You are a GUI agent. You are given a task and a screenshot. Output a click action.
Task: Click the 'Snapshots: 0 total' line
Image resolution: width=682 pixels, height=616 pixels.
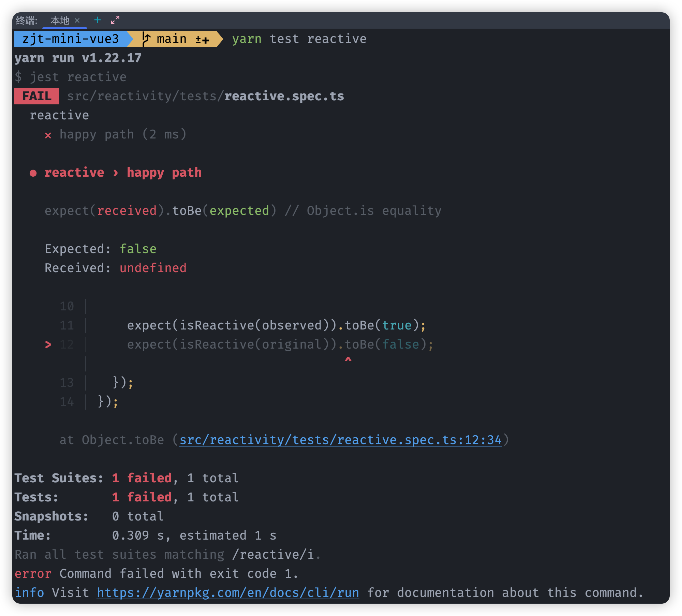click(x=89, y=516)
